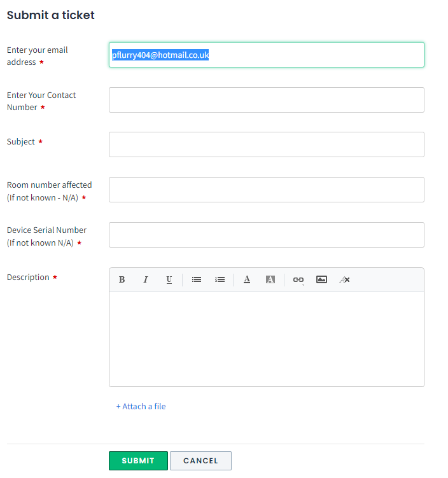Toggle underline formatting button

point(169,279)
